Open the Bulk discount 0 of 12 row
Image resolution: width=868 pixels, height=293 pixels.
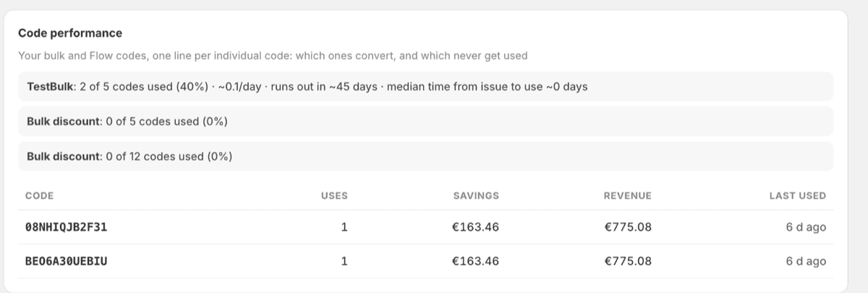pyautogui.click(x=425, y=156)
